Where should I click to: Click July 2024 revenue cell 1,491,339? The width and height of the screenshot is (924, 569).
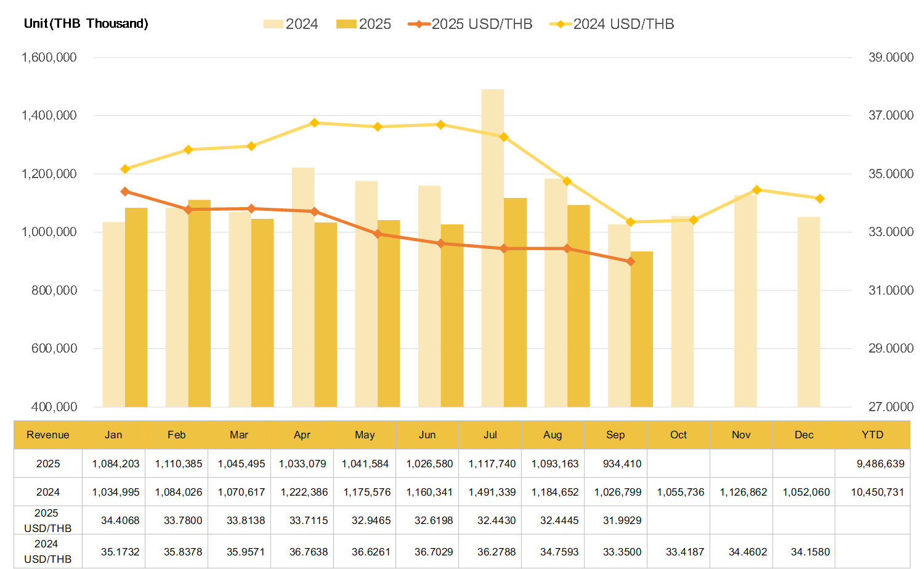point(492,492)
